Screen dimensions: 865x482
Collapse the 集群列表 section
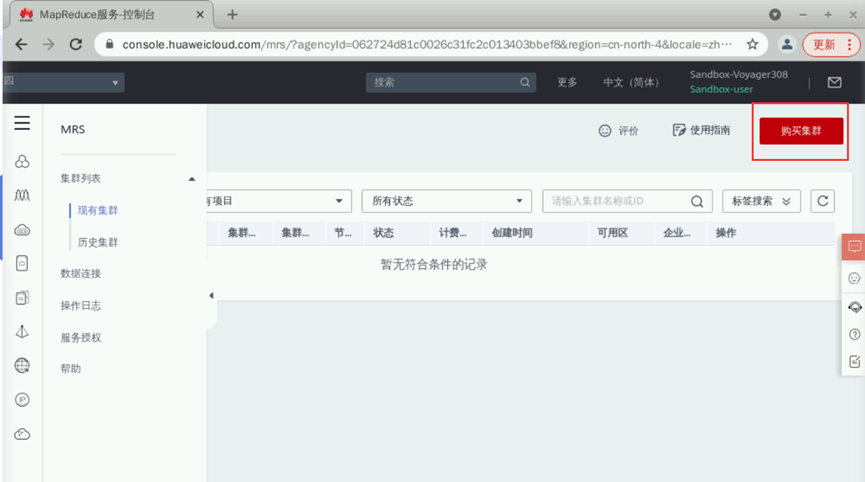191,179
